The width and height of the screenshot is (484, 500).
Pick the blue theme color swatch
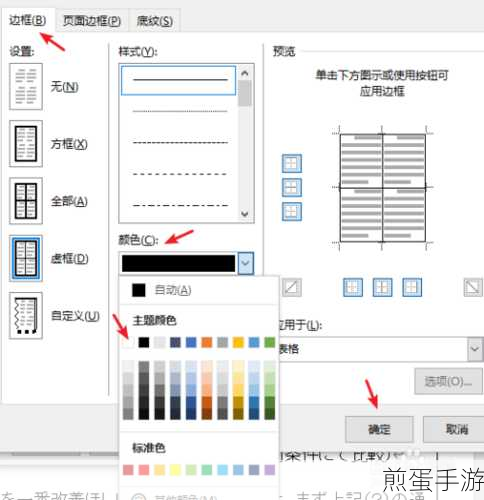coord(191,342)
